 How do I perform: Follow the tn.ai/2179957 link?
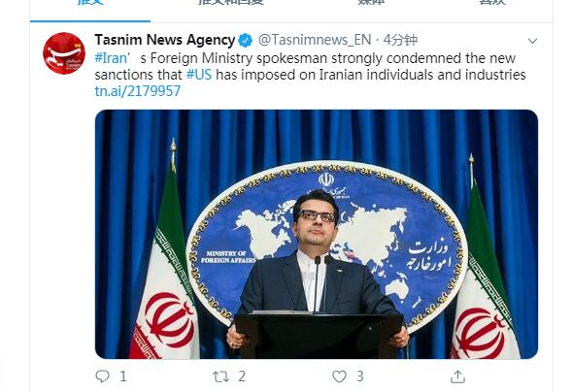pos(138,91)
